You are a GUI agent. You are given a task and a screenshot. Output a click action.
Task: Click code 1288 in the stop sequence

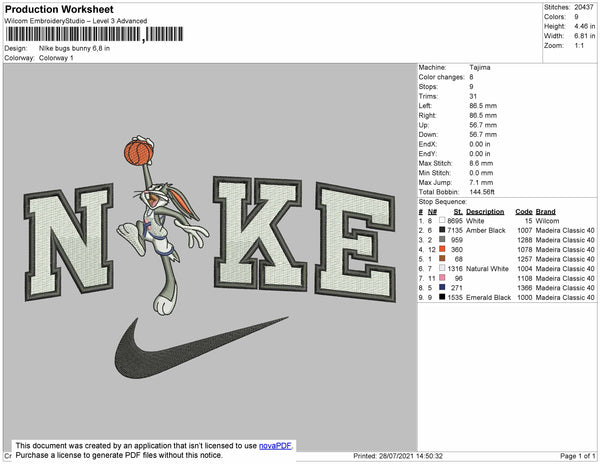tap(525, 240)
